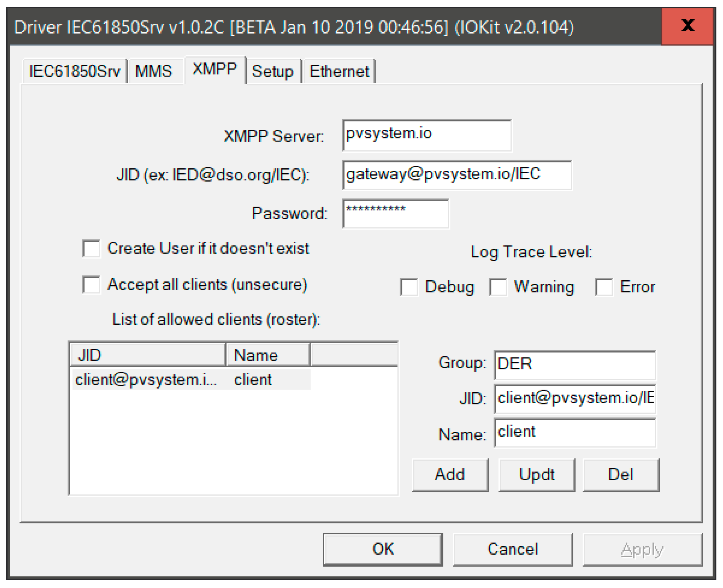Image resolution: width=723 pixels, height=588 pixels.
Task: Delete roster entry with Del button
Action: [620, 474]
